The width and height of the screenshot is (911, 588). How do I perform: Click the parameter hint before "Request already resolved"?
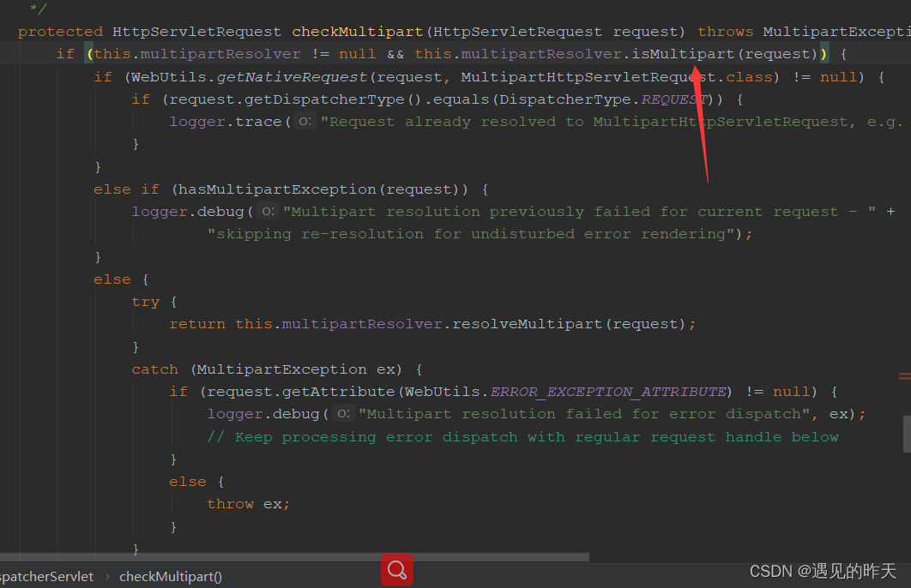point(305,121)
